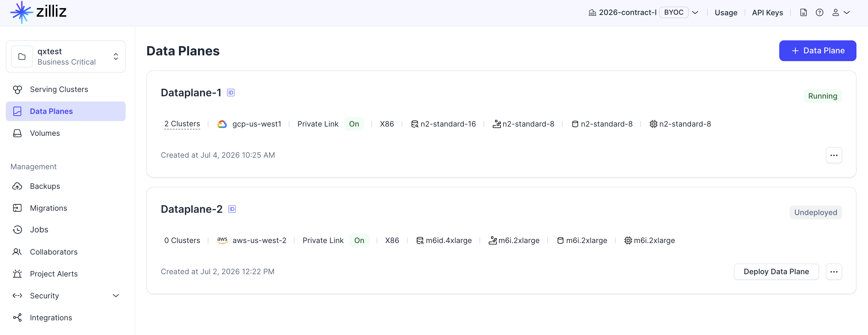The width and height of the screenshot is (868, 335).
Task: Open the 2 Clusters link on Dataplane-1
Action: click(182, 124)
